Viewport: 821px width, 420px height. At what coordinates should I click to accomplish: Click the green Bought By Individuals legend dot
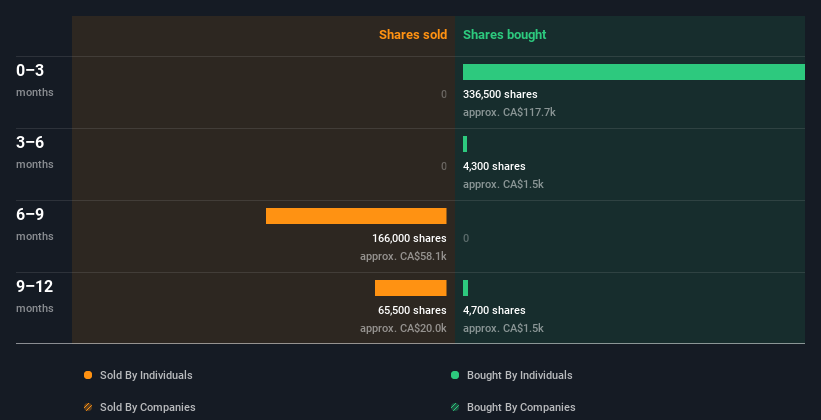(x=455, y=375)
